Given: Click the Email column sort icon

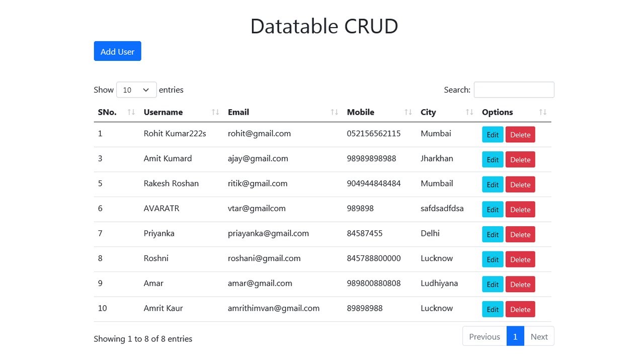Looking at the screenshot, I should [334, 112].
